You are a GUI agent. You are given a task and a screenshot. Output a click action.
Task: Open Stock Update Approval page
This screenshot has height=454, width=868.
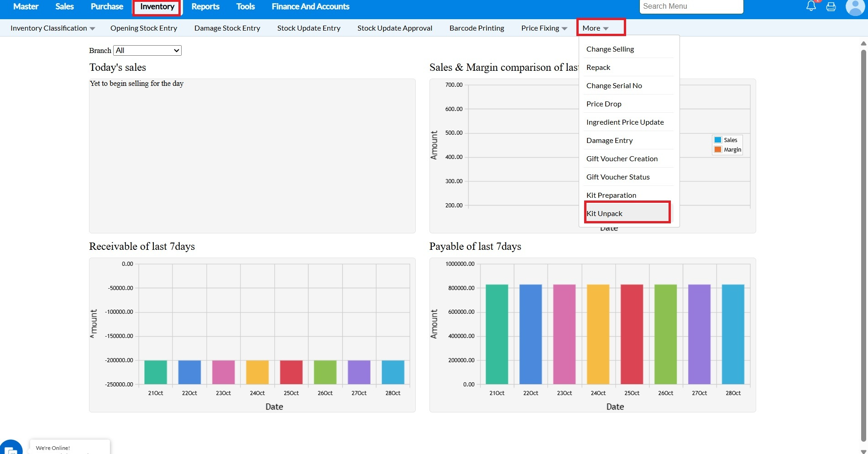click(x=394, y=28)
